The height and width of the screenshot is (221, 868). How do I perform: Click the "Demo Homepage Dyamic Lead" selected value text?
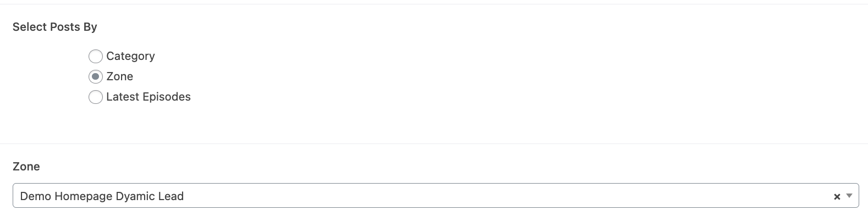(x=102, y=196)
